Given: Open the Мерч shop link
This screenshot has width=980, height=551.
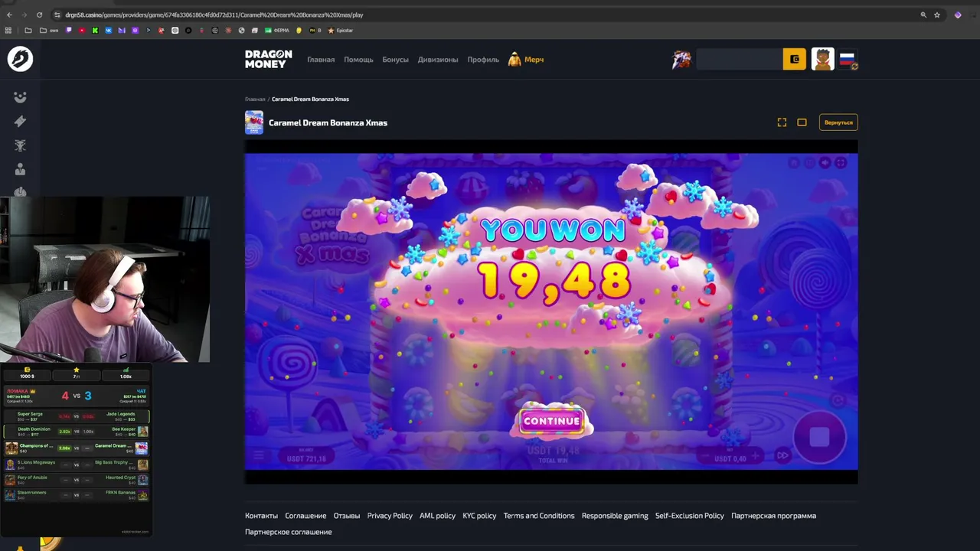Looking at the screenshot, I should [x=526, y=60].
